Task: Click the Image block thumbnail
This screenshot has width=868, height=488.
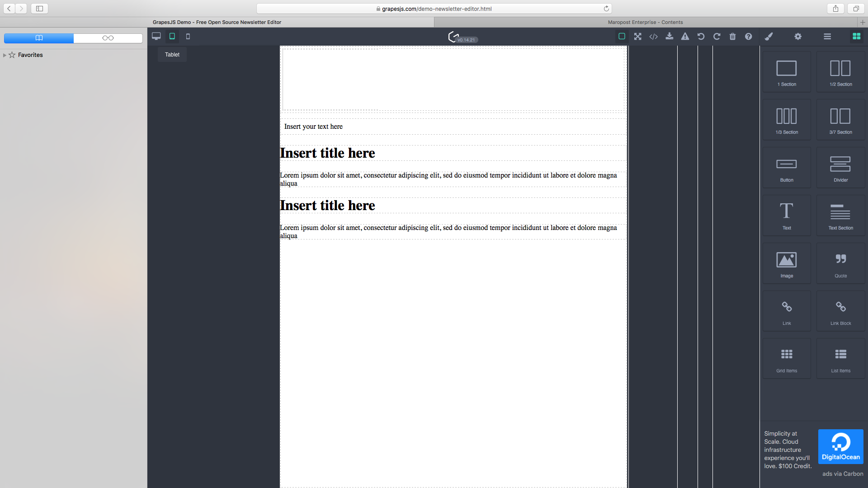Action: pos(786,263)
